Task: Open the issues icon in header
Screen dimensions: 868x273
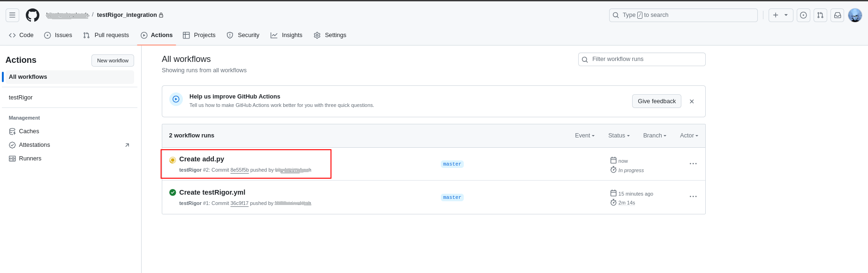Action: click(803, 15)
